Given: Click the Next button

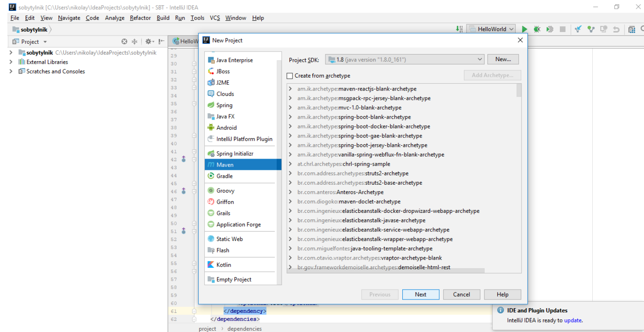Looking at the screenshot, I should point(421,294).
